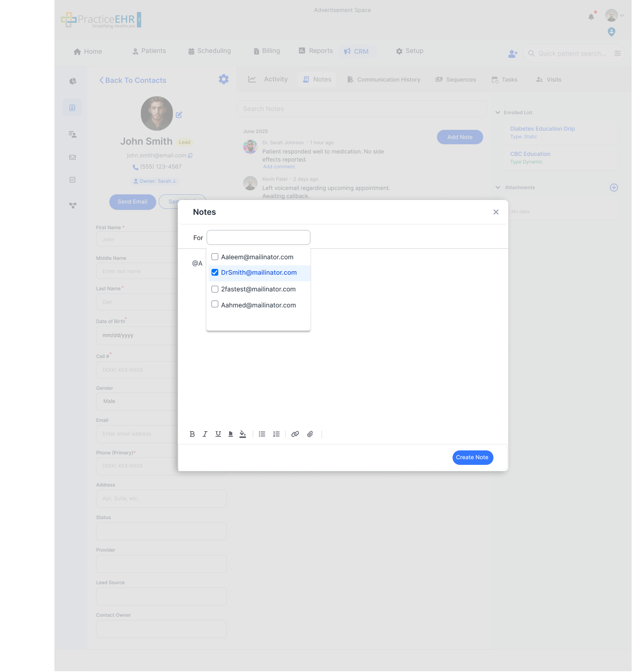Viewport: 632px width, 672px height.
Task: Open the Reports menu
Action: click(316, 51)
